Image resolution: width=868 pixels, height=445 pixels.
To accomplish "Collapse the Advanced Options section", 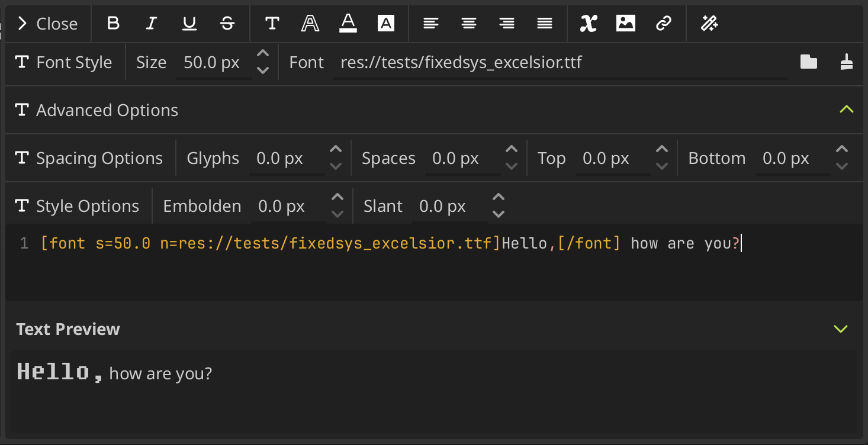I will (x=847, y=109).
